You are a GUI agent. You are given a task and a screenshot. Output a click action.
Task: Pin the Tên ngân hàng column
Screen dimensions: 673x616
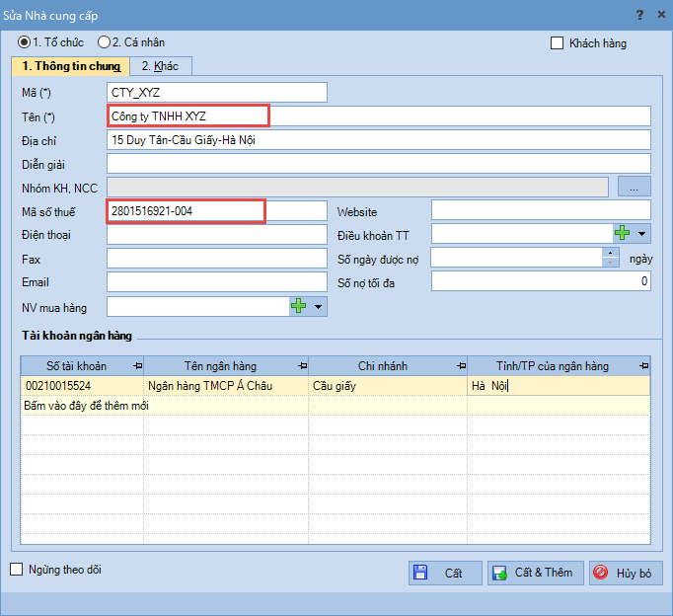click(x=303, y=366)
